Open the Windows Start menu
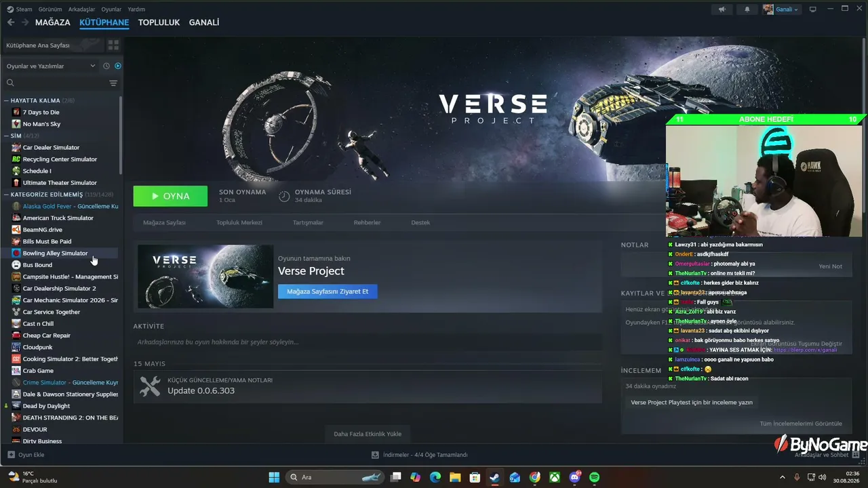Image resolution: width=868 pixels, height=488 pixels. tap(274, 477)
